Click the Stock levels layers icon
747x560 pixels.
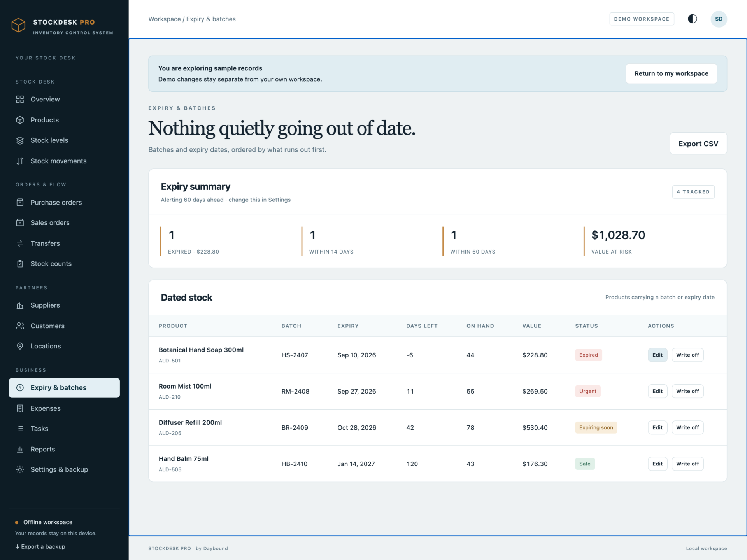tap(20, 140)
